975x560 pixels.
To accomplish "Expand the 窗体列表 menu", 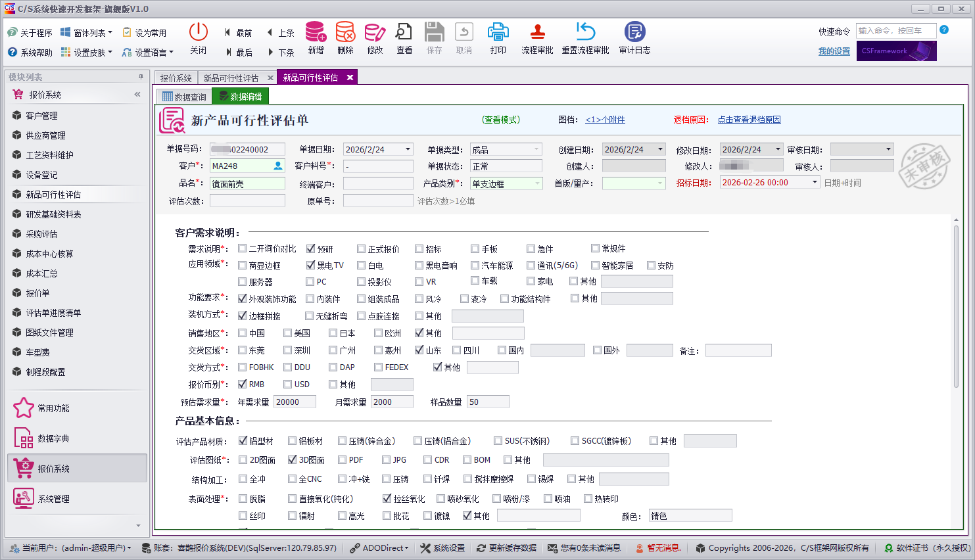I will (87, 33).
